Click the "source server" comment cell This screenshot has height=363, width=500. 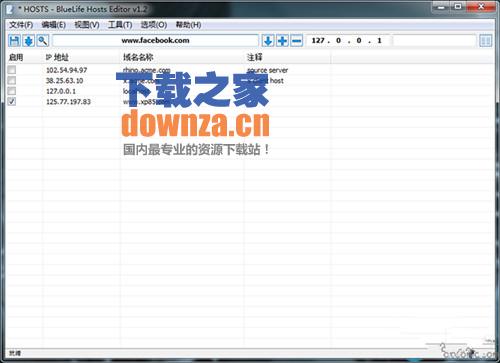[267, 70]
